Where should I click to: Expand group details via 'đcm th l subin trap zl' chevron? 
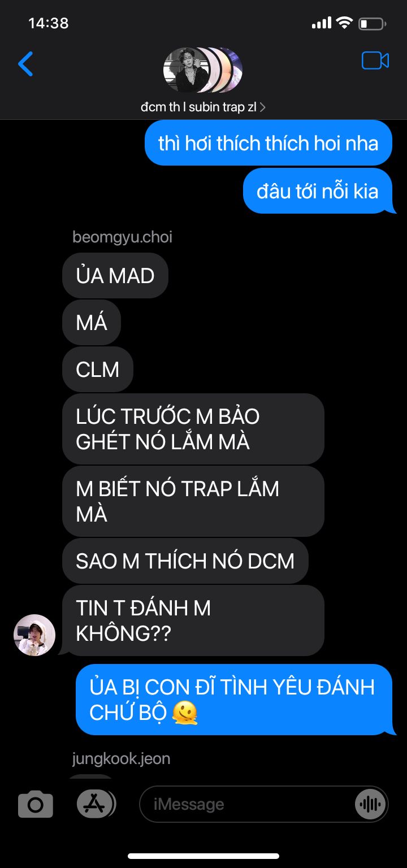[203, 107]
